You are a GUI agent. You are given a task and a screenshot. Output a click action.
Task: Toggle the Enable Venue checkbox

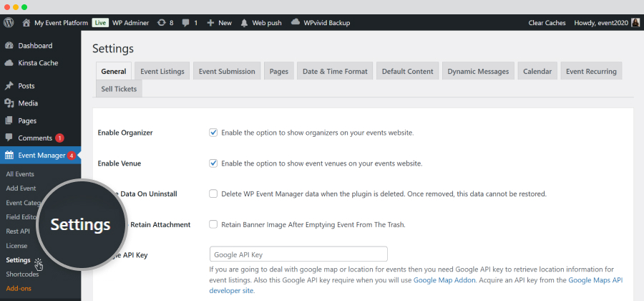pyautogui.click(x=213, y=163)
